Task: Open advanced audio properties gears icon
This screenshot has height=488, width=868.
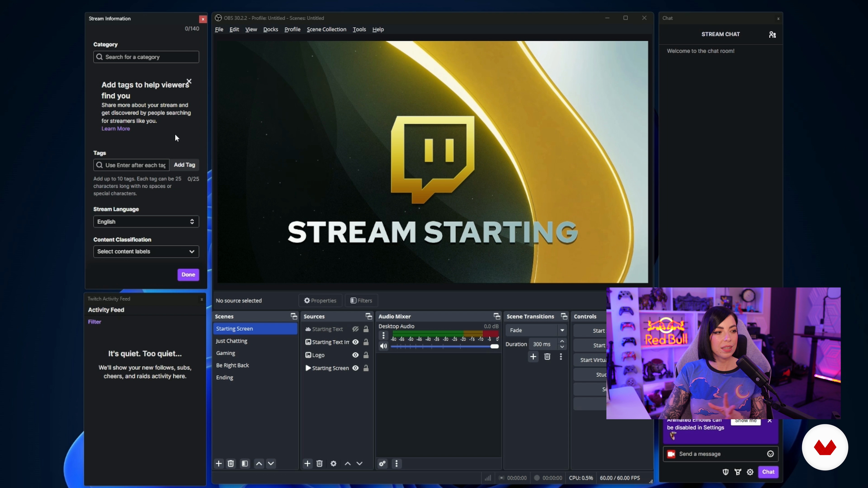Action: point(382,463)
